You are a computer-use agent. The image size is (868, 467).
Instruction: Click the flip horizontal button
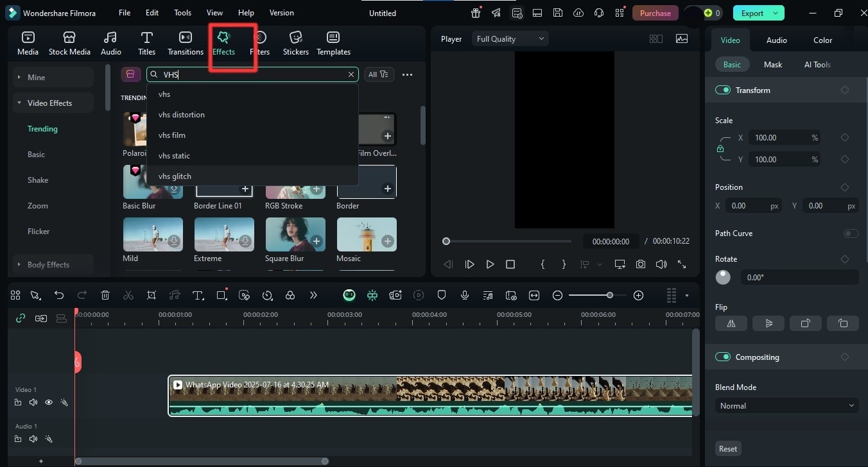731,323
